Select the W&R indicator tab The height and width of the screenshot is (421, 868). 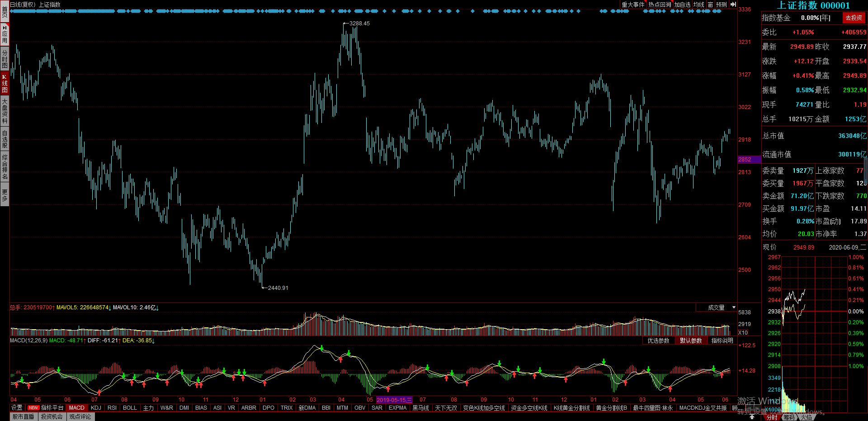[167, 407]
